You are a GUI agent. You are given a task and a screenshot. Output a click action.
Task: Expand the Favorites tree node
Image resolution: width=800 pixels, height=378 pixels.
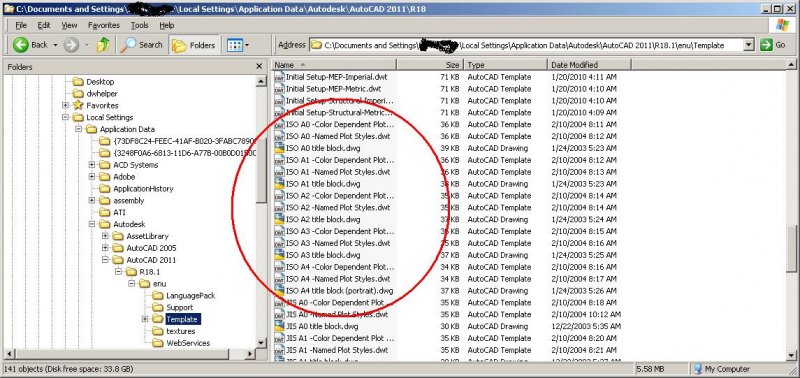tap(65, 105)
